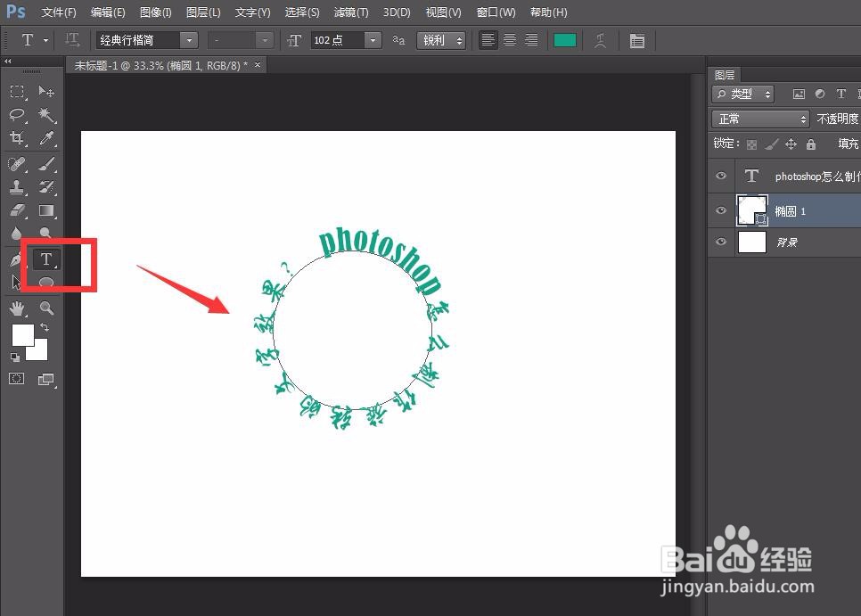Select the Eyedropper tool
Image resolution: width=861 pixels, height=616 pixels.
46,137
